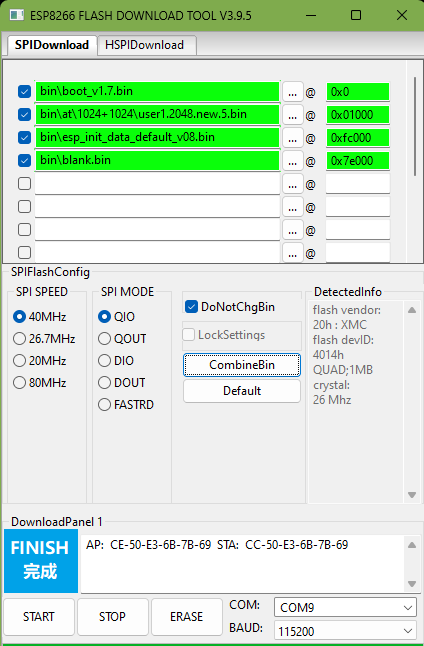Browse for file next to boot_v1.7.bin

[x=293, y=92]
